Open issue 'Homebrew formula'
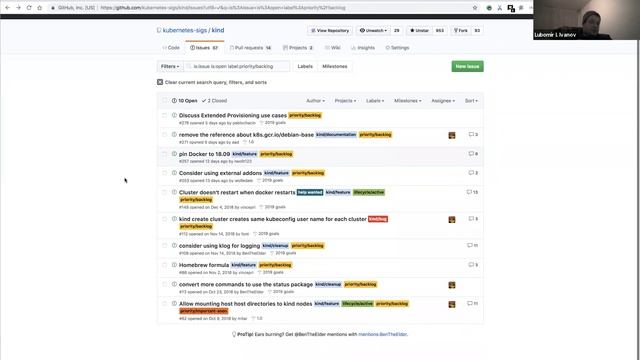This screenshot has height=360, width=640. pos(204,265)
